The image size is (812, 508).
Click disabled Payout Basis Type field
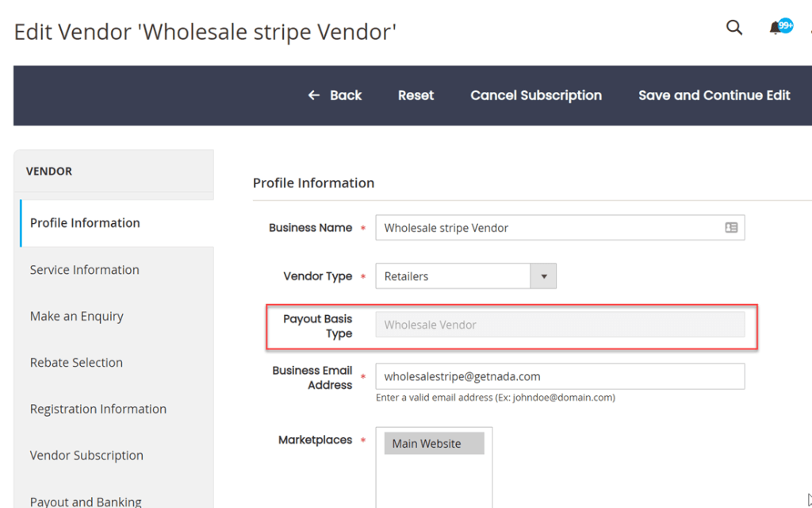point(561,325)
